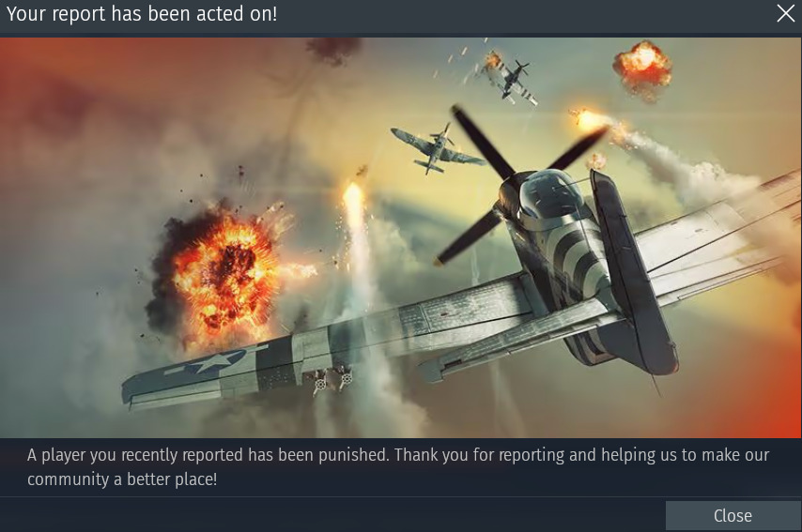Click the 'Your report has been acted on!' title
Screen dimensions: 802x532
(x=142, y=14)
